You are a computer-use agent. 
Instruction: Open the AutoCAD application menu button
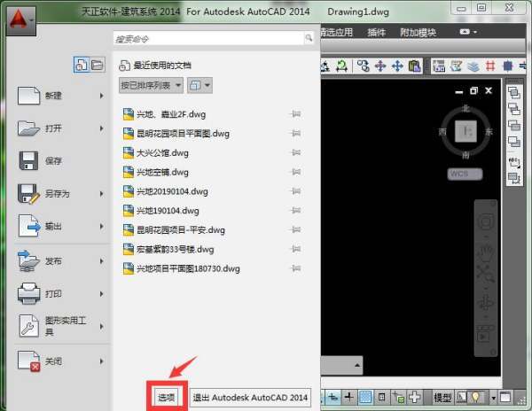pyautogui.click(x=21, y=21)
